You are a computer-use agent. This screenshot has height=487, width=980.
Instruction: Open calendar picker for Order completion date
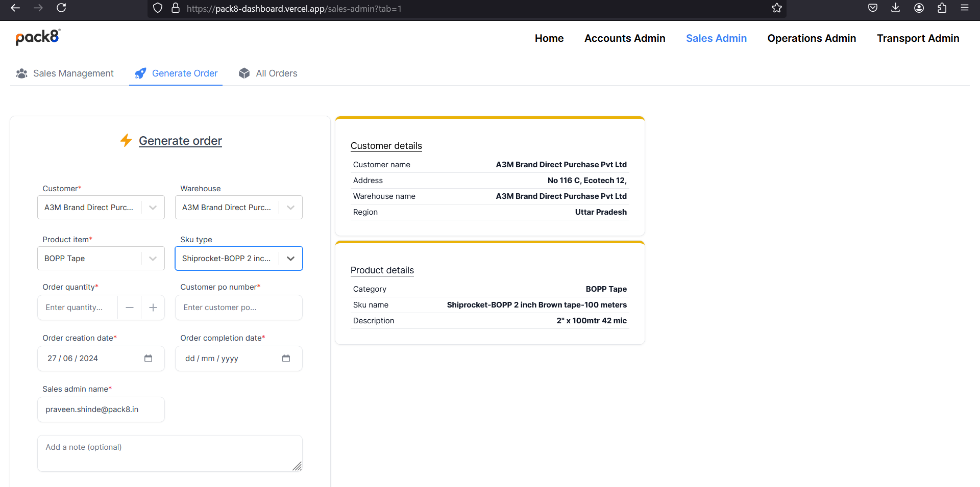click(286, 358)
